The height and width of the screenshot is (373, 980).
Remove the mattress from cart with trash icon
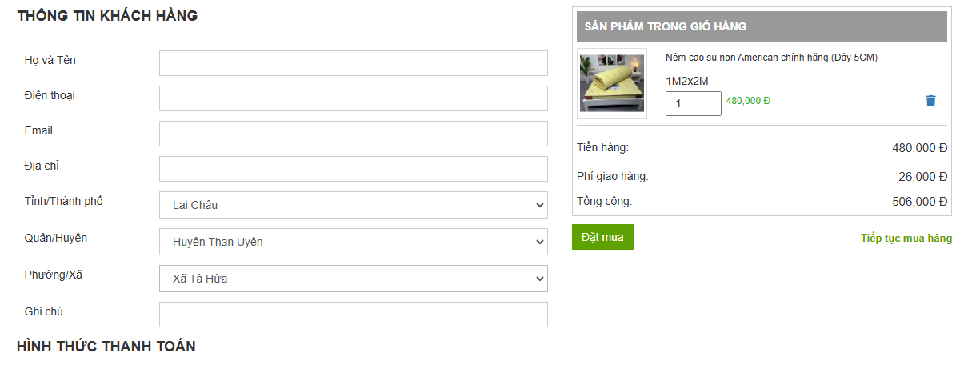tap(930, 101)
